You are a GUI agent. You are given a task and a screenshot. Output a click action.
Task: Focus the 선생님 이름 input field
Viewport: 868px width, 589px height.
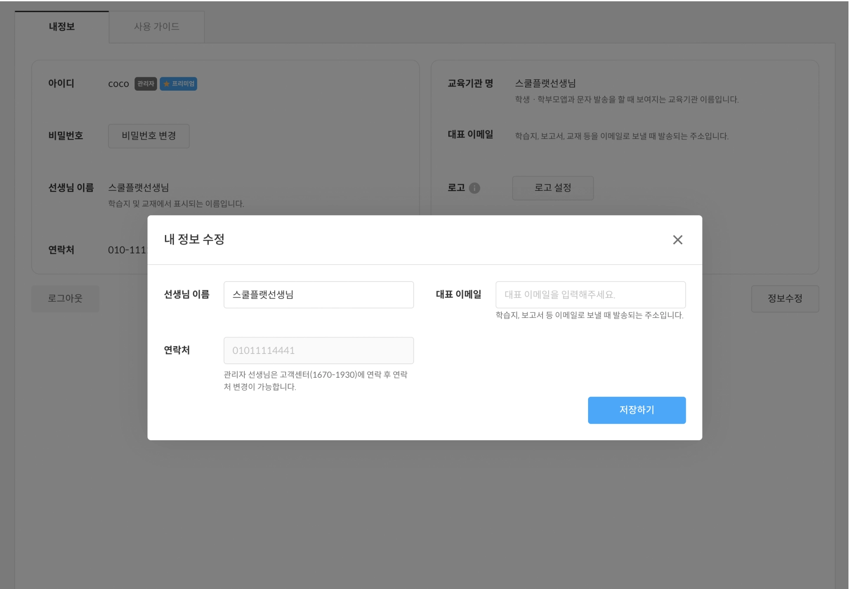tap(319, 295)
